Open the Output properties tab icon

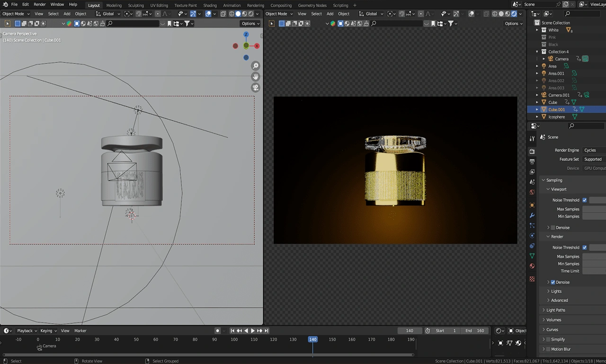532,162
